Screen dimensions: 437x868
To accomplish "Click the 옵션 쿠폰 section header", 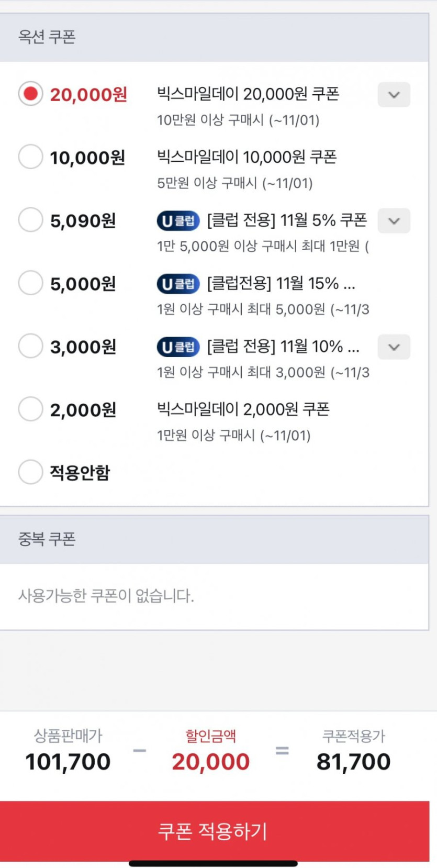I will click(47, 37).
